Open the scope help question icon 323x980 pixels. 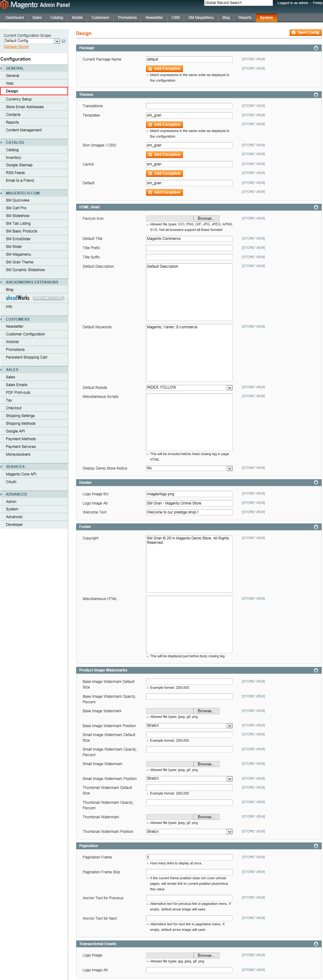(x=64, y=41)
